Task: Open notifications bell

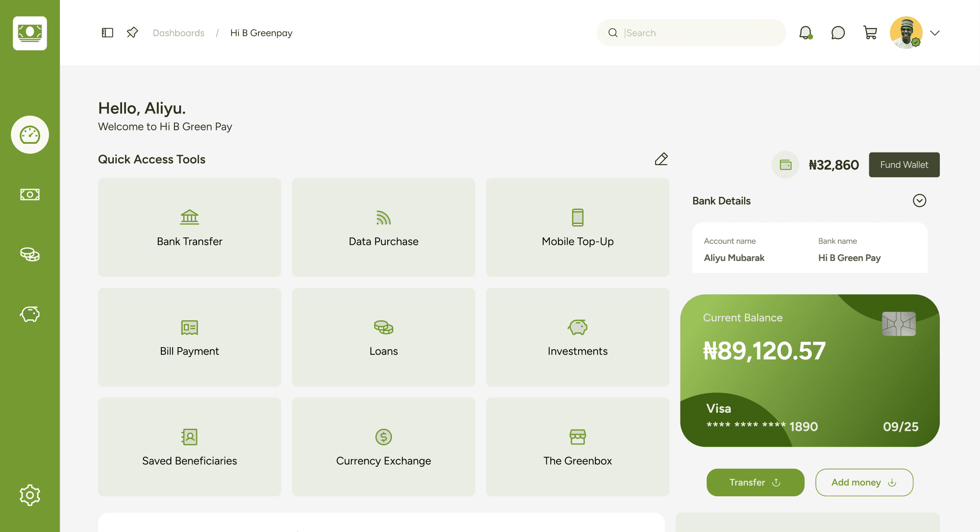Action: pyautogui.click(x=806, y=33)
